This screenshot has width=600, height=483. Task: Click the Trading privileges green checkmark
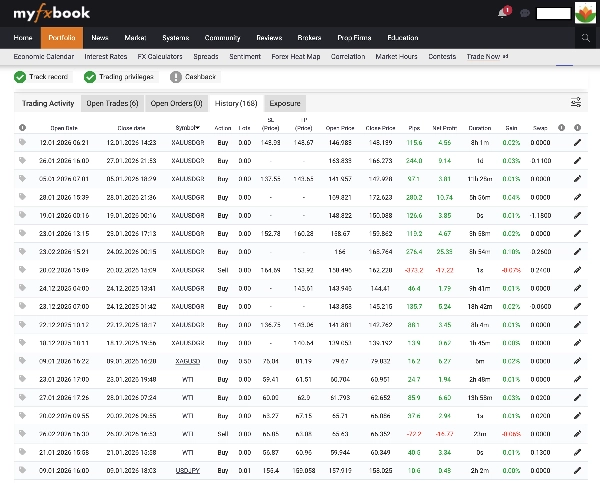89,76
